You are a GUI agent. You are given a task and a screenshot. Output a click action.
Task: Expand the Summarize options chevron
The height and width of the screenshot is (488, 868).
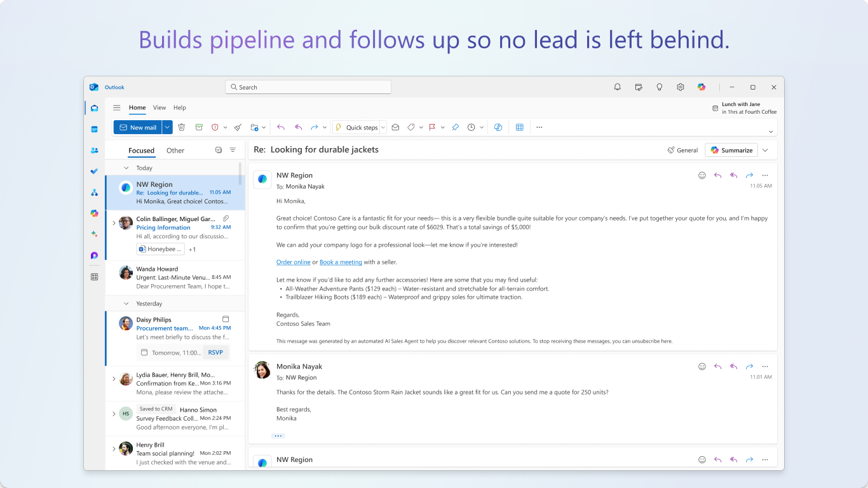pyautogui.click(x=765, y=151)
